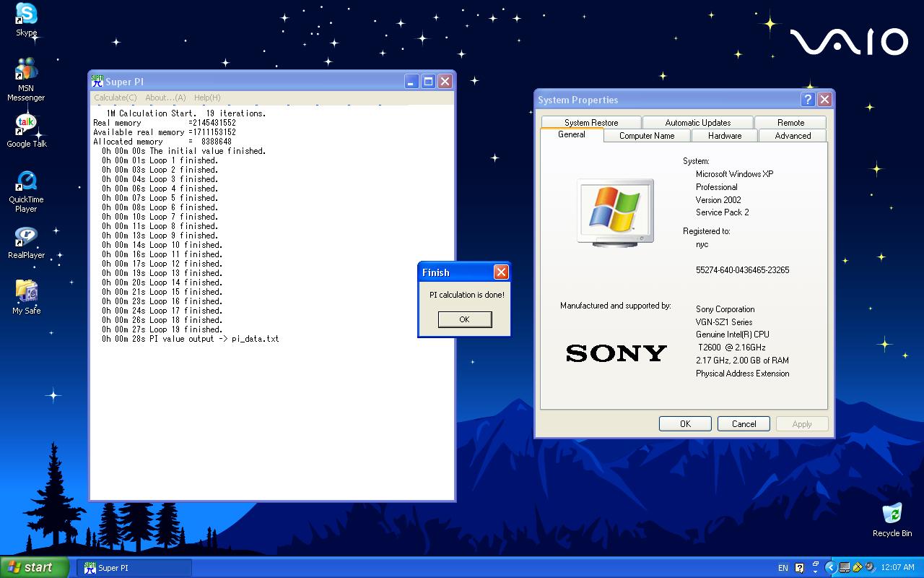Switch to the System Restore tab
Screen dimensions: 924x578
pos(591,123)
